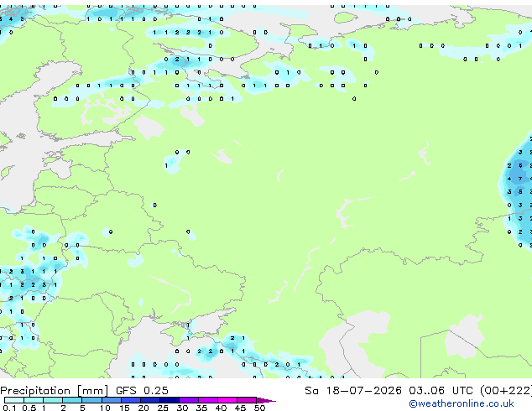Screen dimensions: 532x411
Task: Select the 40–45 mm magenta legend swatch
Action: click(227, 400)
